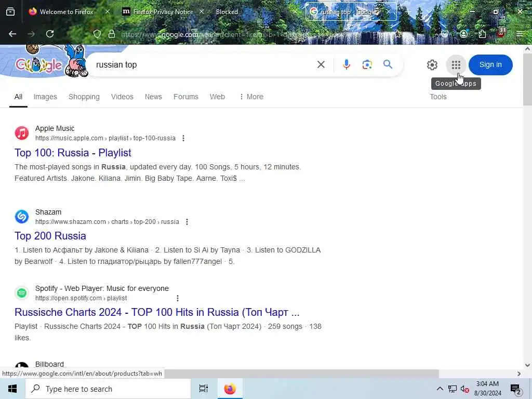Expand the More search filters menu
Image resolution: width=532 pixels, height=399 pixels.
[x=251, y=97]
